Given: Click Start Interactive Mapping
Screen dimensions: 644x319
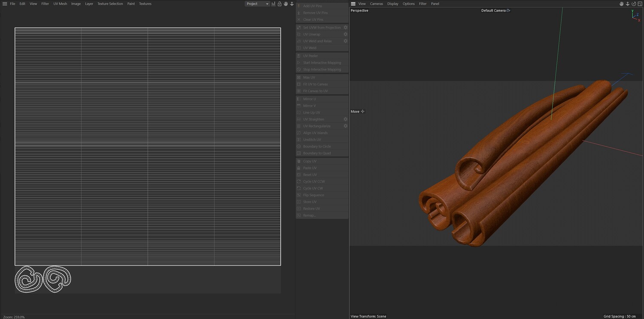Looking at the screenshot, I should pos(322,63).
